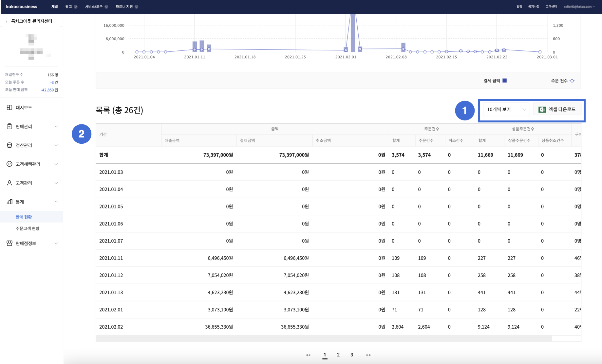
Task: Open 고객센터 link in header
Action: [551, 7]
